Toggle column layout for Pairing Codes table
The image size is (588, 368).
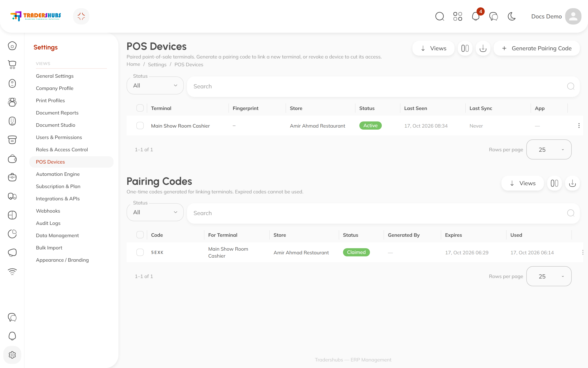(555, 183)
